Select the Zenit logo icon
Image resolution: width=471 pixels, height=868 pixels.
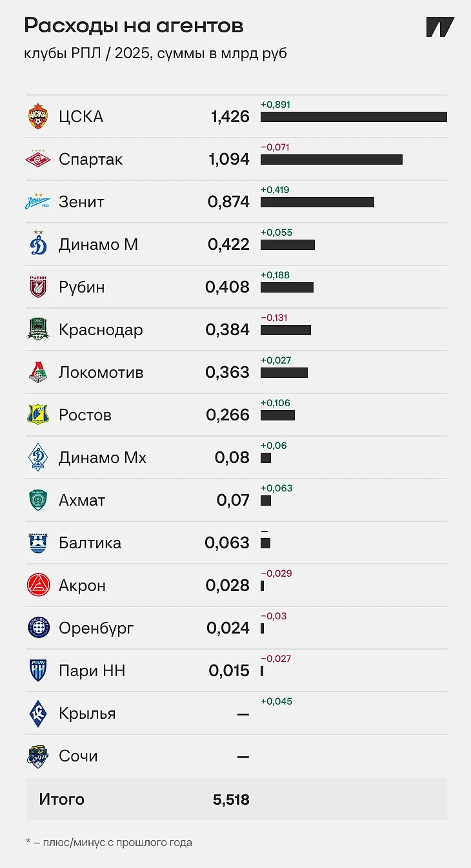point(38,202)
